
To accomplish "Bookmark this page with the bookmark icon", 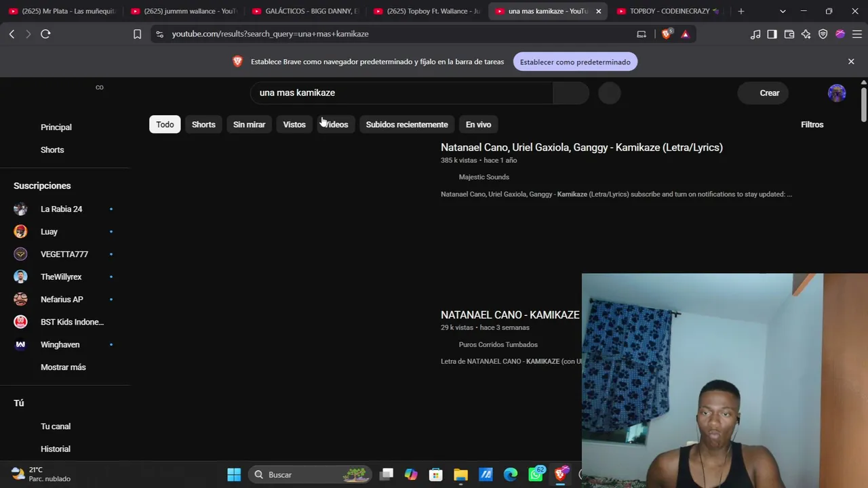I will point(137,34).
